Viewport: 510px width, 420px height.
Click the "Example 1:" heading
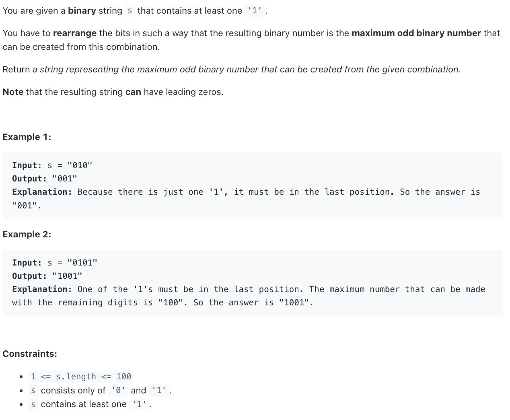point(27,137)
